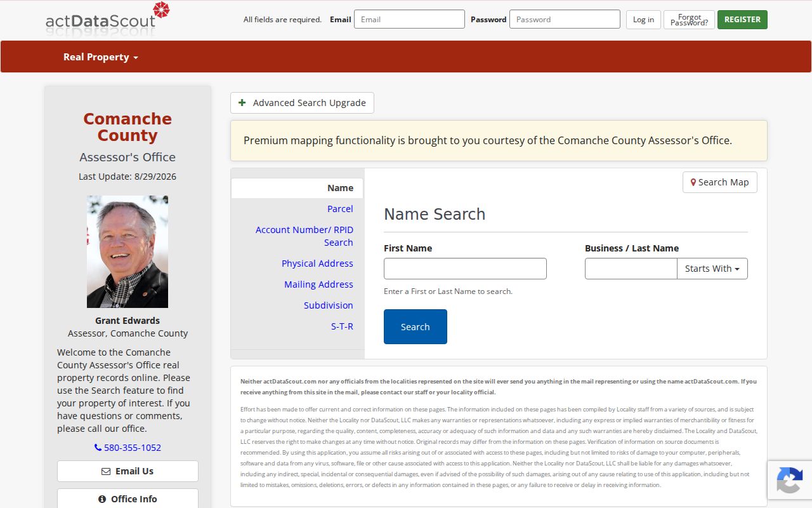Open the Search Map view
812x508 pixels.
click(720, 182)
